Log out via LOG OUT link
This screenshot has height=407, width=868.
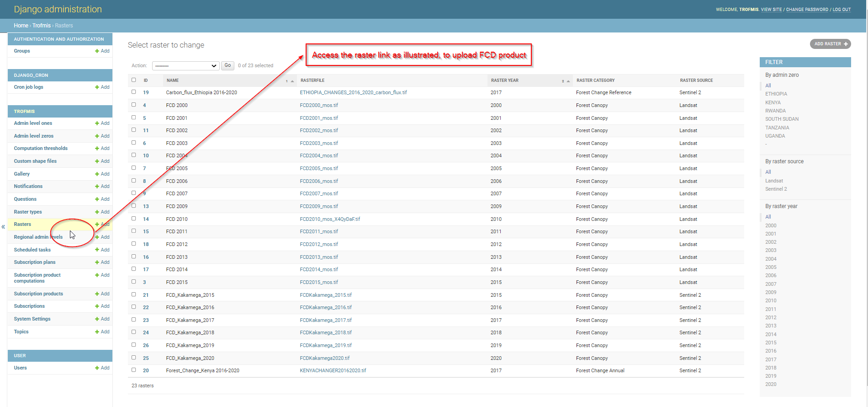point(842,10)
